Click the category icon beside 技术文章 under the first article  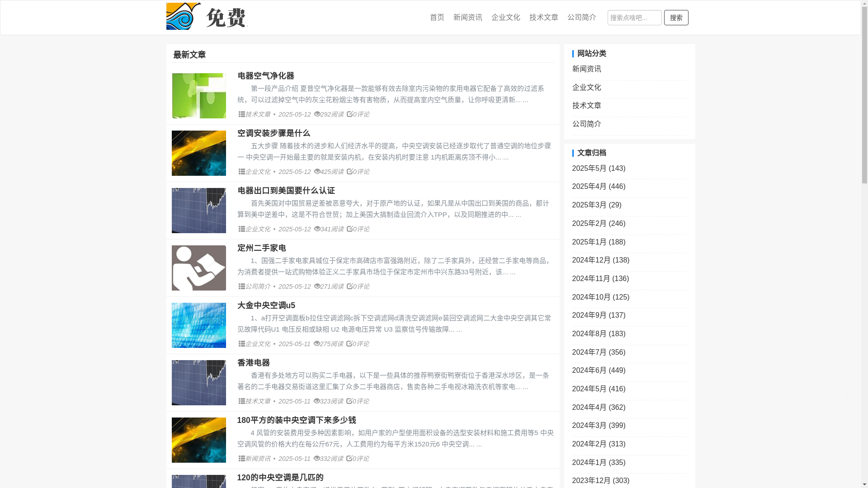click(x=241, y=114)
